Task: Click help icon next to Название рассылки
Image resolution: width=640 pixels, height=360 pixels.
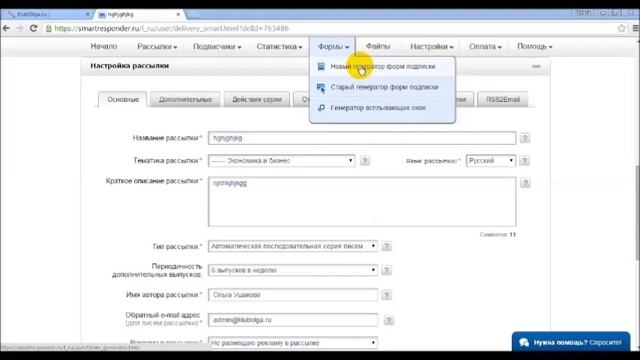Action: (x=524, y=138)
